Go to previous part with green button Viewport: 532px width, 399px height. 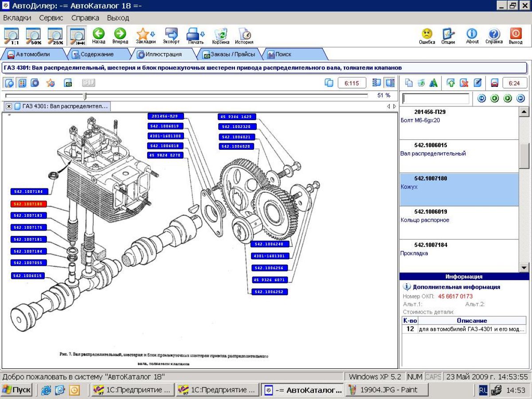495,98
